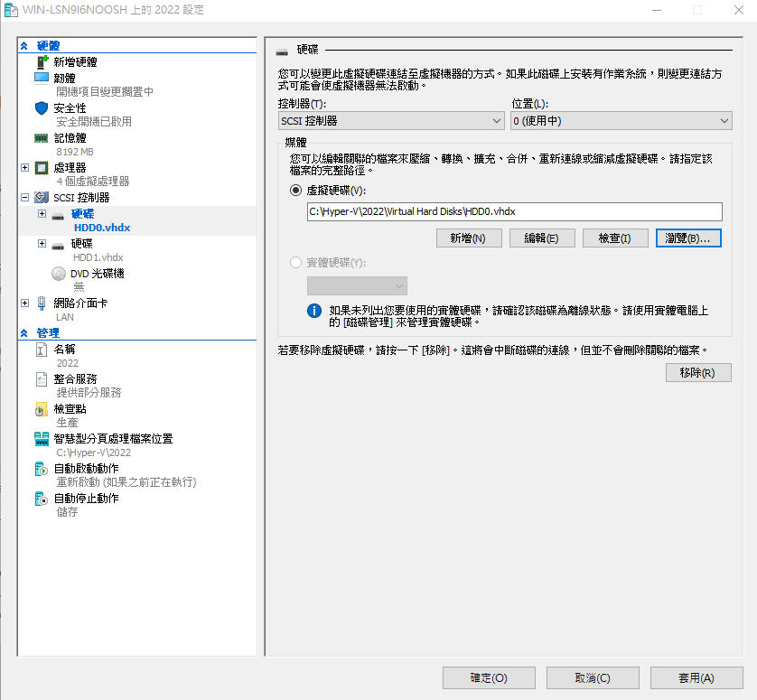Click the SCSI 控制器 controller icon
This screenshot has height=700, width=757.
coord(42,197)
